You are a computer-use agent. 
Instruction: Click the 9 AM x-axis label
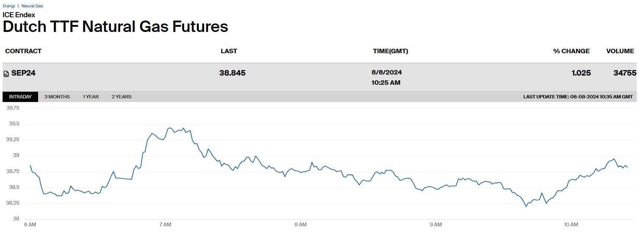tap(436, 225)
